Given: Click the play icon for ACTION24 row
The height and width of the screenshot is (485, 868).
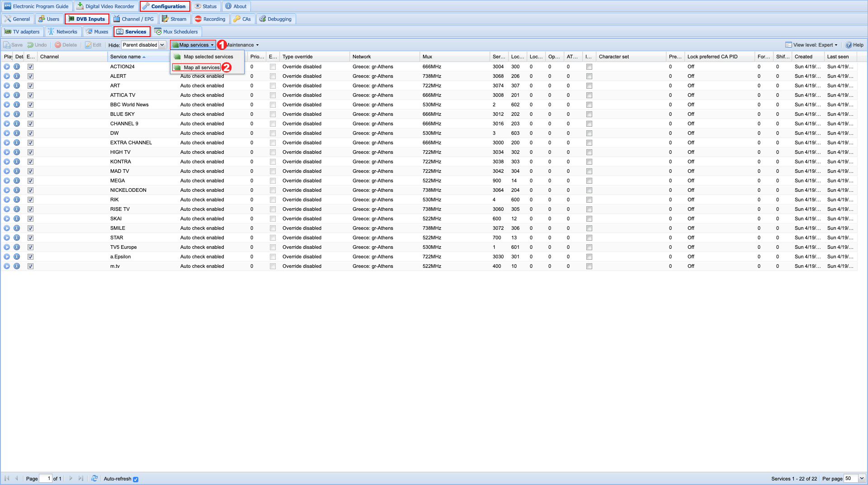Looking at the screenshot, I should pos(7,67).
